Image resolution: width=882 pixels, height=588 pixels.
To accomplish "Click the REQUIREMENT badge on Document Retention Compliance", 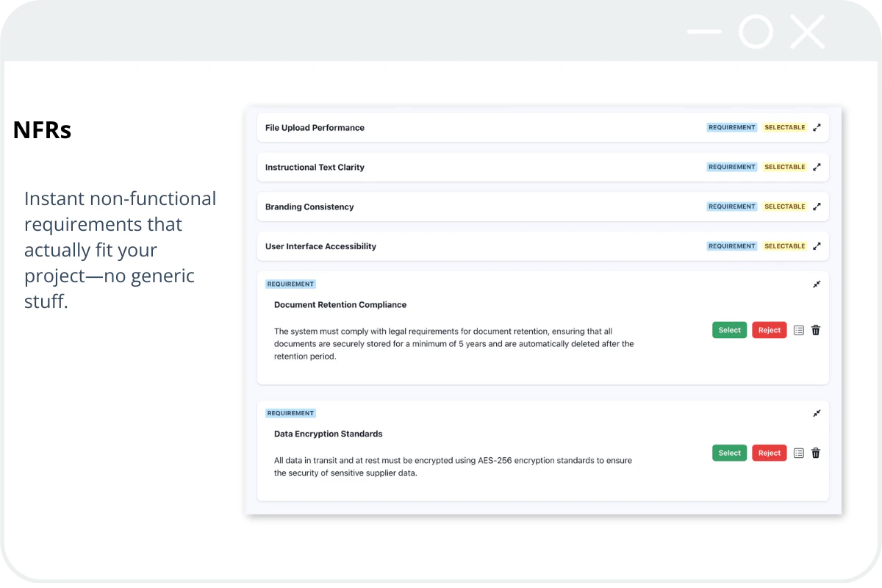I will (x=290, y=284).
